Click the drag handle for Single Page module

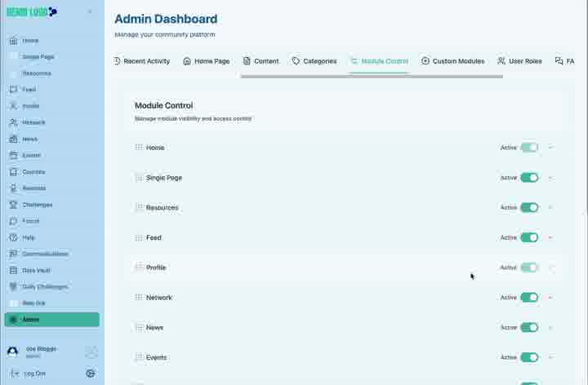(139, 178)
